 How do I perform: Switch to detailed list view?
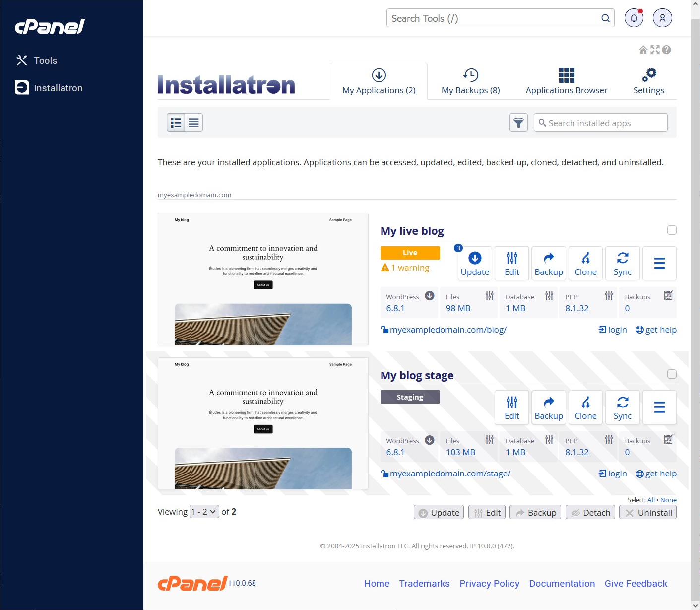pyautogui.click(x=176, y=122)
